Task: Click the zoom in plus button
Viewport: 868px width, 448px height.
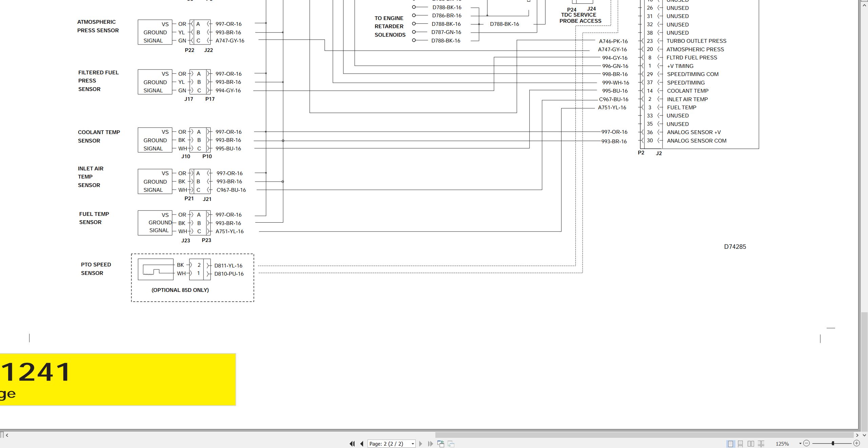Action: point(857,443)
